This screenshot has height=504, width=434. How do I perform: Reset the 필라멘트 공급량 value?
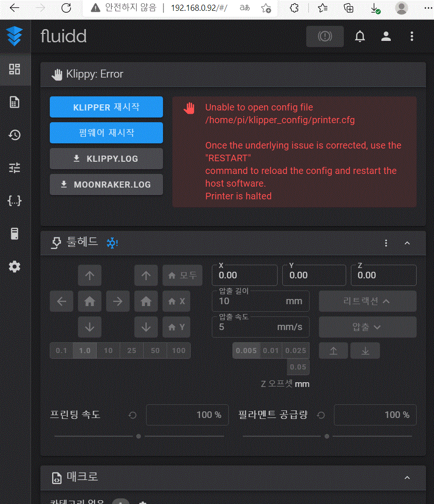tap(321, 415)
